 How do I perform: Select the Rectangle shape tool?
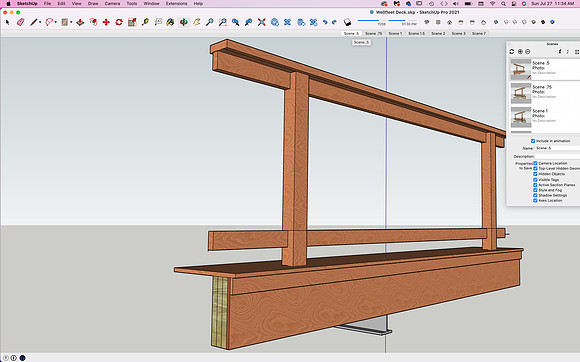click(65, 23)
